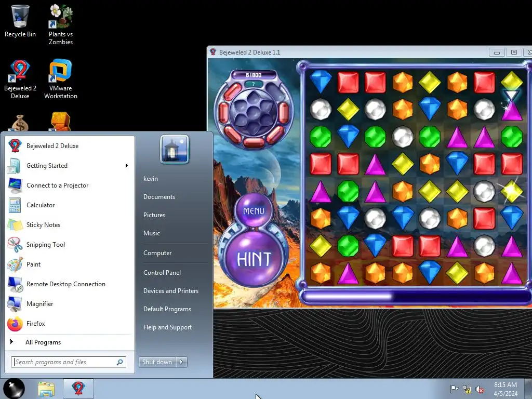Click the purple MENU button
The height and width of the screenshot is (399, 532).
click(x=254, y=211)
